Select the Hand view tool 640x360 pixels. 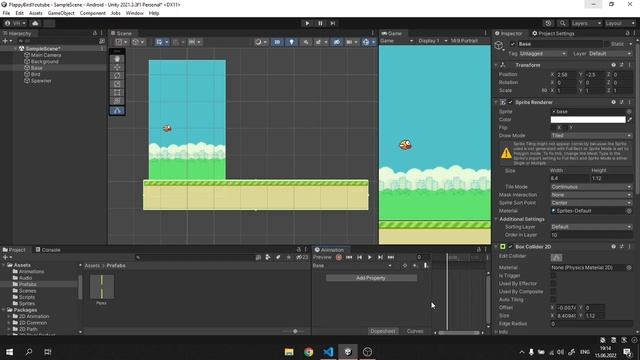(117, 59)
